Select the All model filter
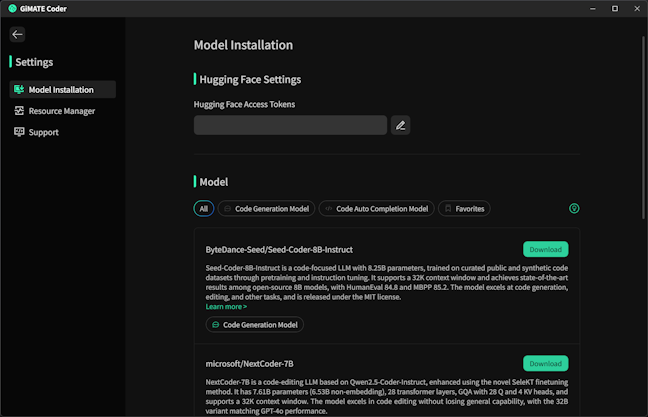 click(x=204, y=209)
